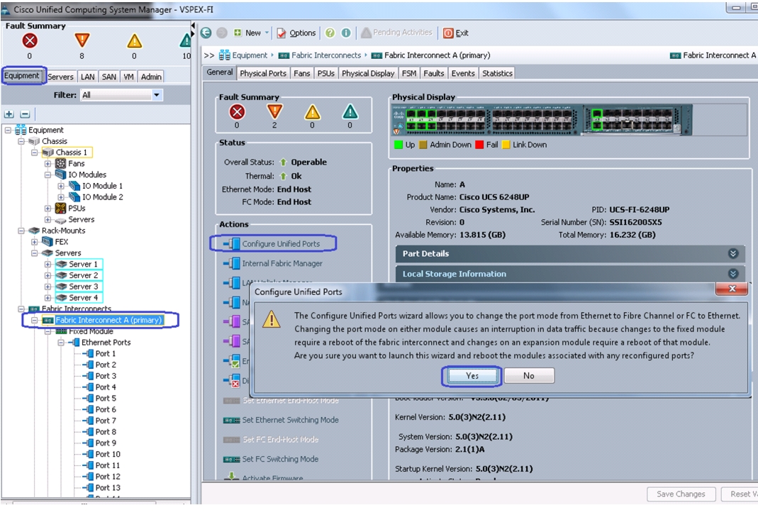Switch to the SAN navigation tab
The image size is (758, 532).
point(108,77)
